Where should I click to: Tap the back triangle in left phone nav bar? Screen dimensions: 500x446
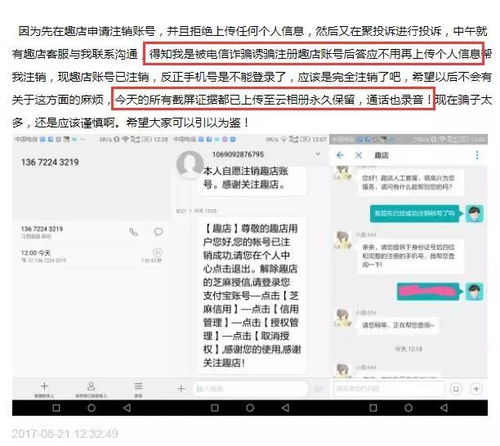[127, 408]
